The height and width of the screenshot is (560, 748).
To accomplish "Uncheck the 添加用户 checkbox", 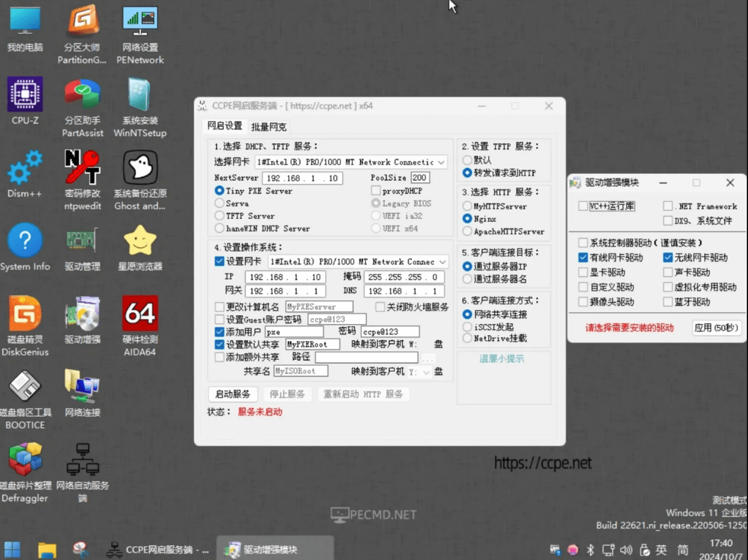I will click(219, 332).
